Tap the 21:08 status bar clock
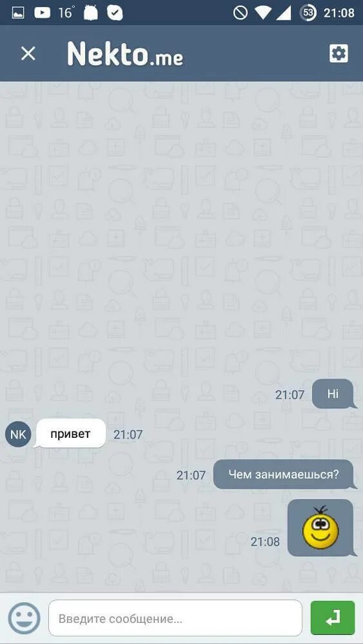 [338, 13]
